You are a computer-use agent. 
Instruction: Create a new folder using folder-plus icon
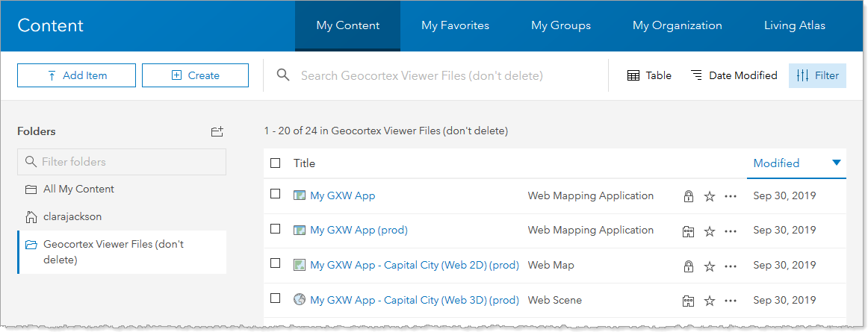click(x=217, y=132)
